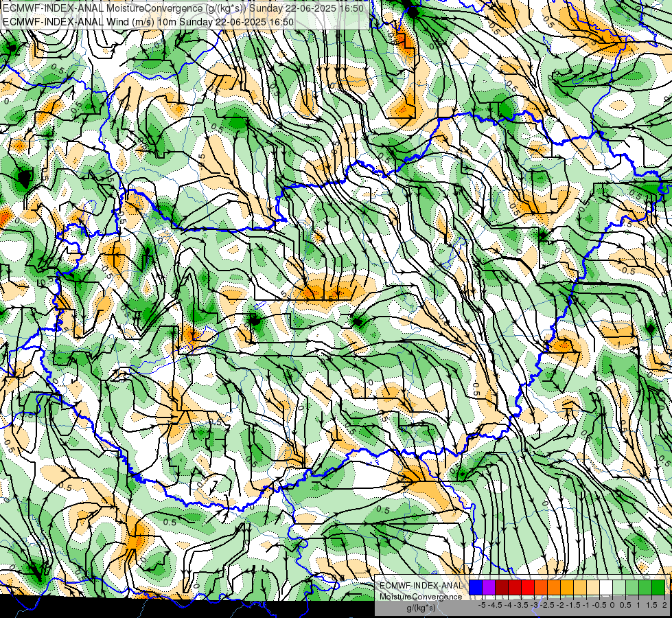
Task: Pick the palest green swatch between 0 and 0.5
Action: (x=619, y=588)
